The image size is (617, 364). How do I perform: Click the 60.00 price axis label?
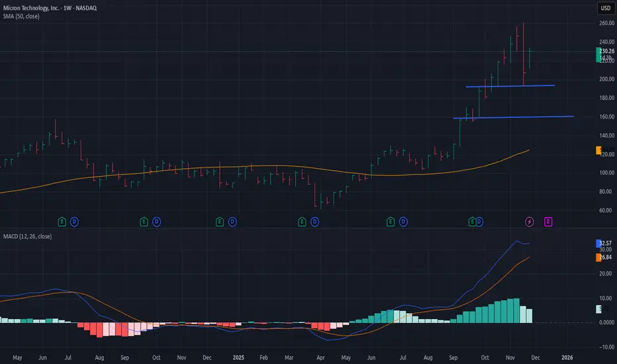(607, 210)
